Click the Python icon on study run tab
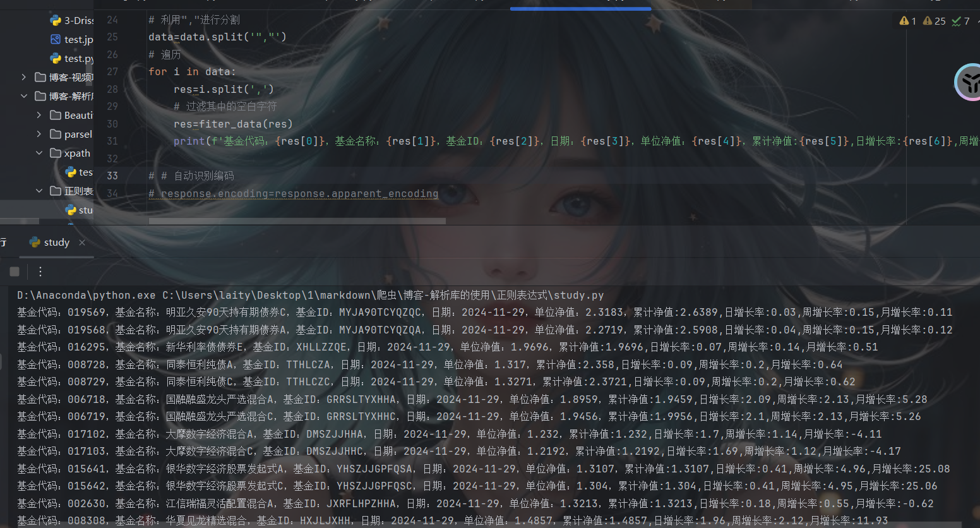980x528 pixels. point(35,243)
